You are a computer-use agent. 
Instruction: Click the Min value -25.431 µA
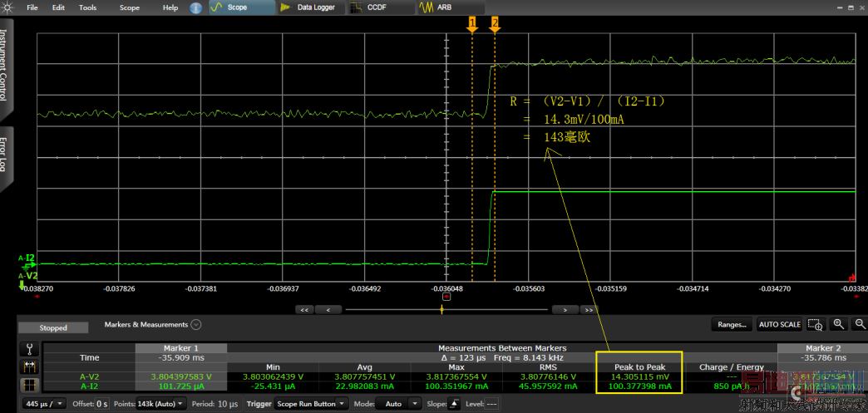pyautogui.click(x=273, y=386)
